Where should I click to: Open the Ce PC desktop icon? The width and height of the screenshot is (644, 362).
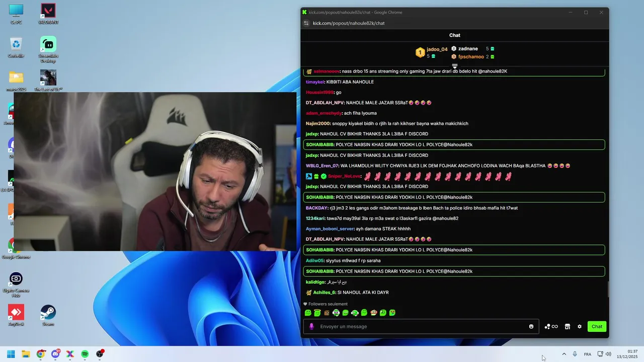[x=16, y=14]
